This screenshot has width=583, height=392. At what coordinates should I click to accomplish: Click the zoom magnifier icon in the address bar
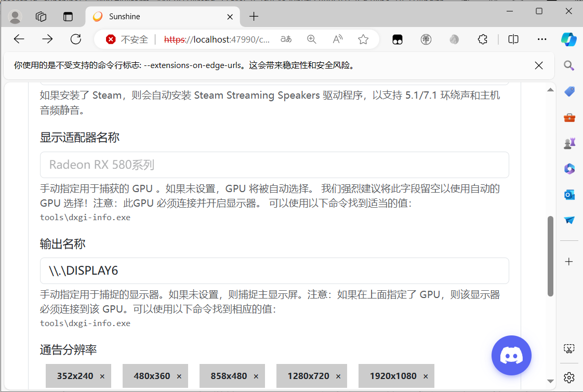(x=312, y=39)
